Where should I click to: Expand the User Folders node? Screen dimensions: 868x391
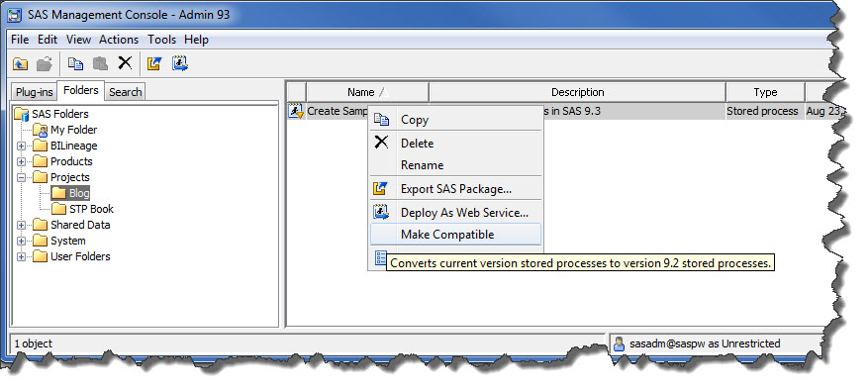pos(21,257)
